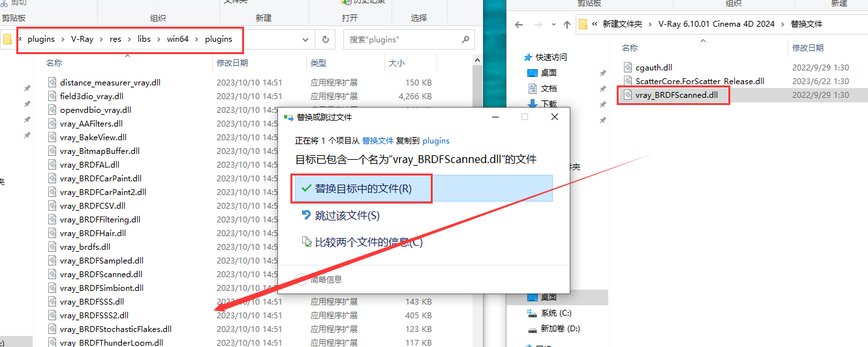
Task: Open address history dropdown in left window
Action: [305, 39]
